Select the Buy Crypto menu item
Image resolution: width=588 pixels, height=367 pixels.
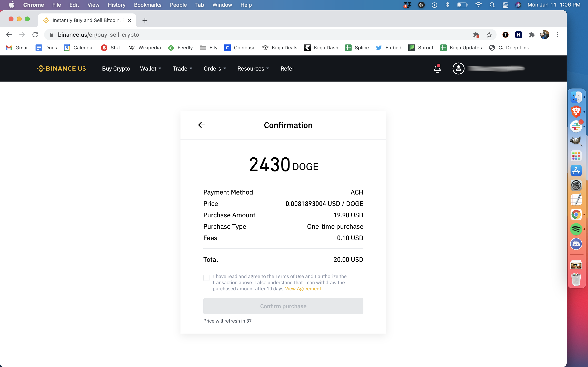116,69
